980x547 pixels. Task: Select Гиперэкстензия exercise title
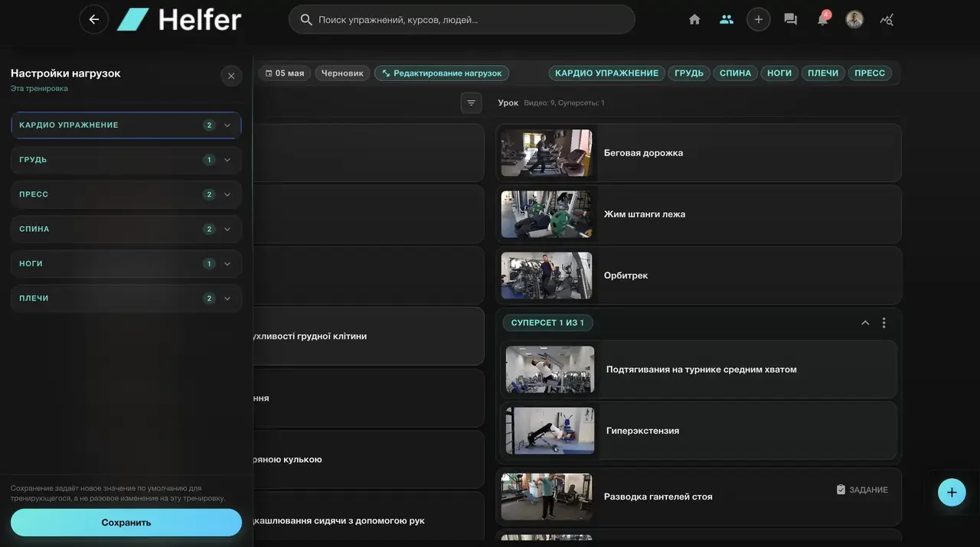[642, 431]
